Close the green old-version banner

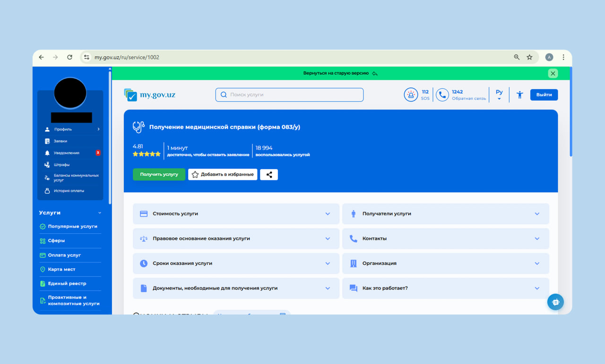pyautogui.click(x=553, y=74)
